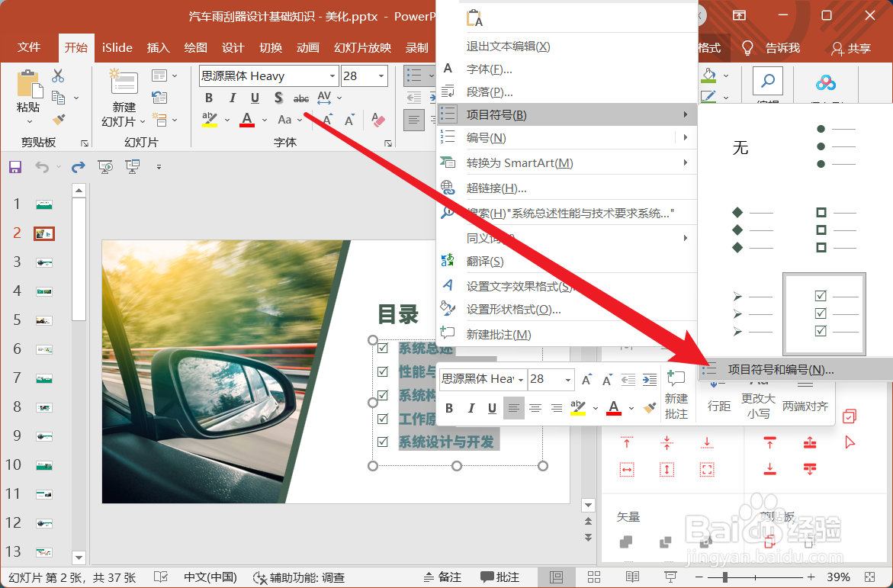Switch to Normal view in status bar
Image resolution: width=893 pixels, height=588 pixels.
tap(557, 577)
